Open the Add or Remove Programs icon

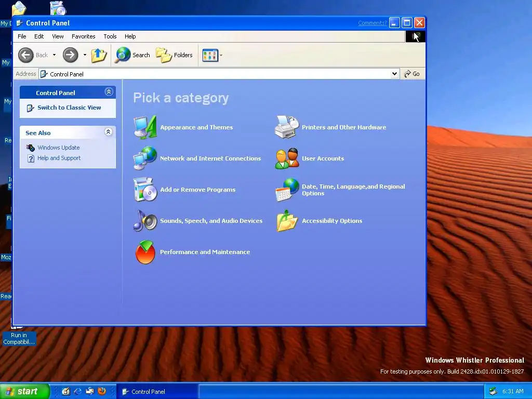click(x=145, y=189)
